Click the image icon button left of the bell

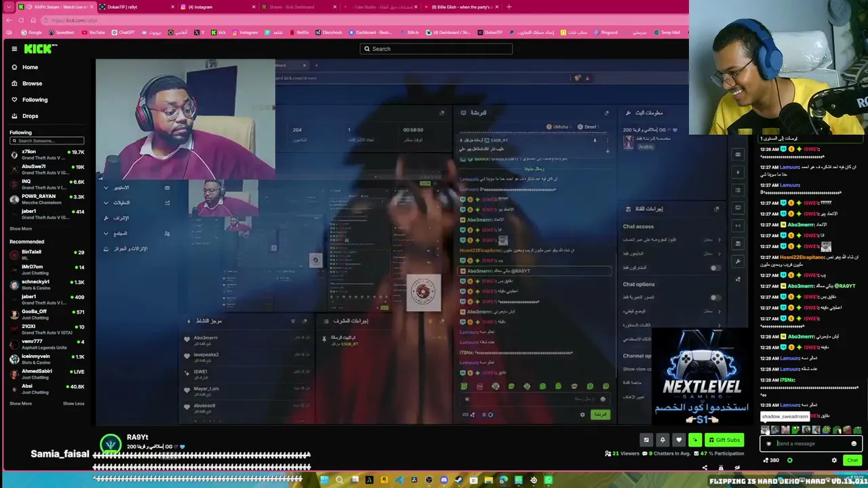tap(646, 440)
